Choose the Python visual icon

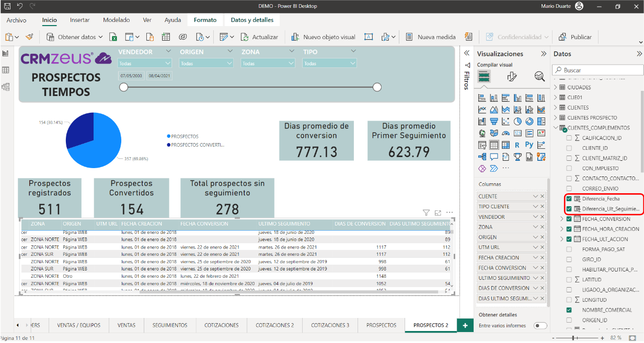(530, 145)
